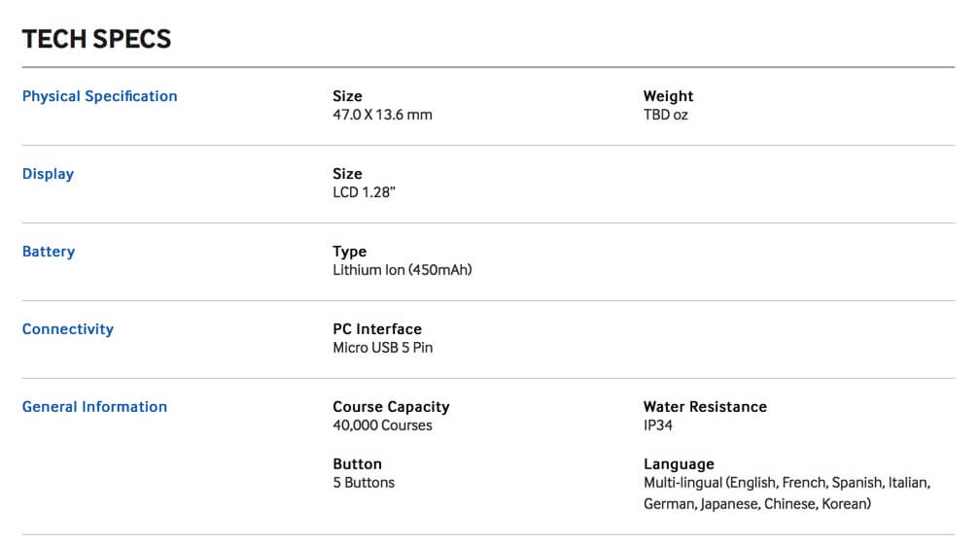Click the PC Interface label

(377, 329)
